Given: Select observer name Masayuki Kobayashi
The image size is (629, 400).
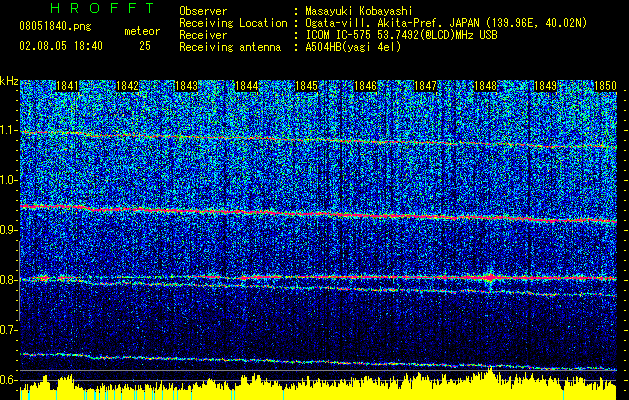Looking at the screenshot, I should pyautogui.click(x=361, y=10).
